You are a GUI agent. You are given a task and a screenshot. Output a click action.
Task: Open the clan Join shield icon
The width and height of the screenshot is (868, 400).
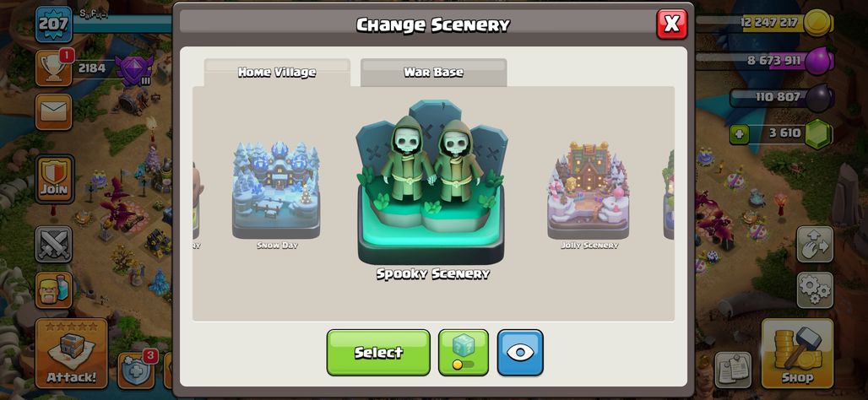tap(54, 179)
